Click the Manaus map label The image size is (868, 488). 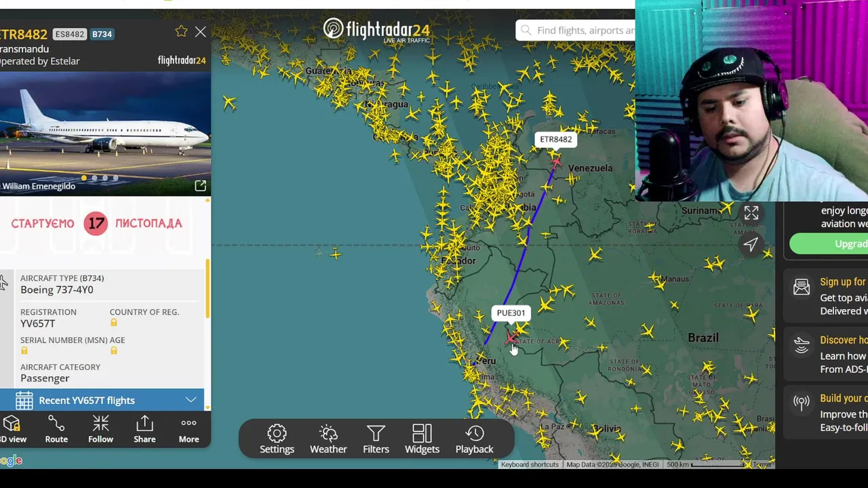pos(675,279)
